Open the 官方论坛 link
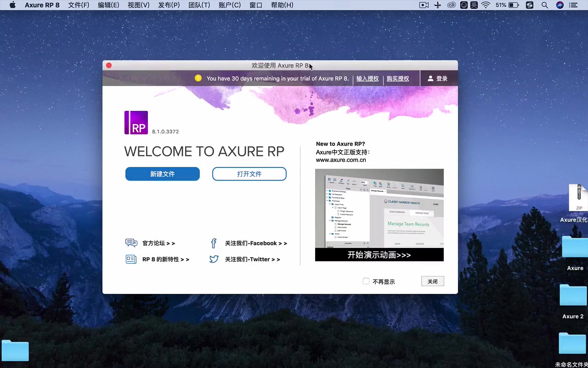 (158, 243)
